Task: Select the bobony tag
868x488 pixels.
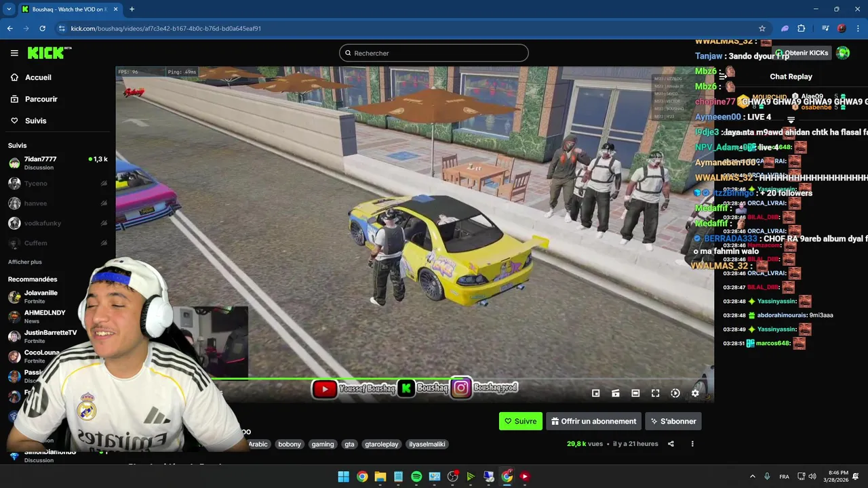Action: (290, 444)
